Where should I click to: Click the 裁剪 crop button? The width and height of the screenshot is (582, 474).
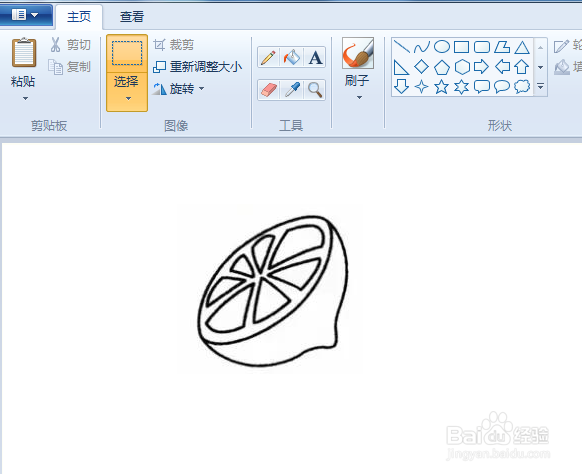(174, 45)
